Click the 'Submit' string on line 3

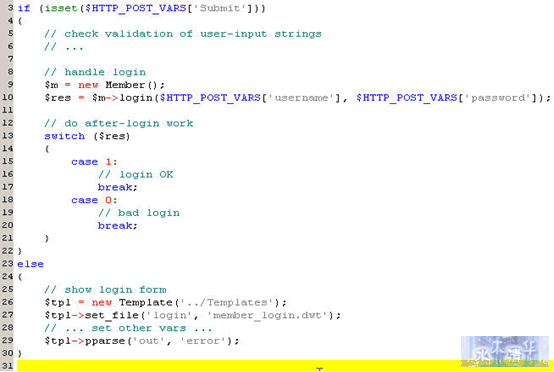(x=220, y=8)
